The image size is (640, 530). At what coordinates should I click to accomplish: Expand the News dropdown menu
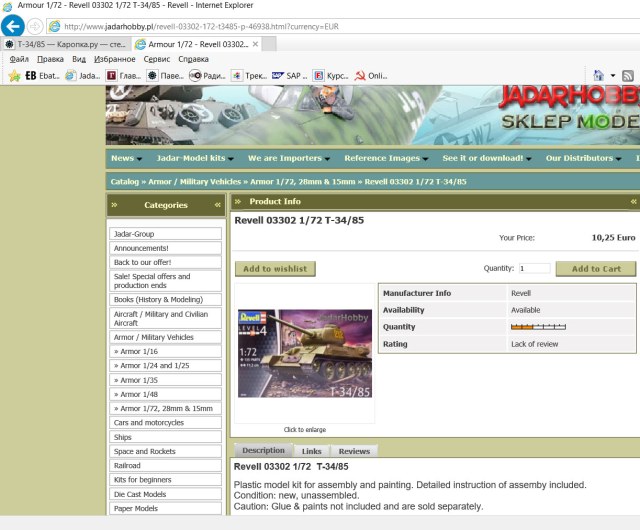click(126, 158)
